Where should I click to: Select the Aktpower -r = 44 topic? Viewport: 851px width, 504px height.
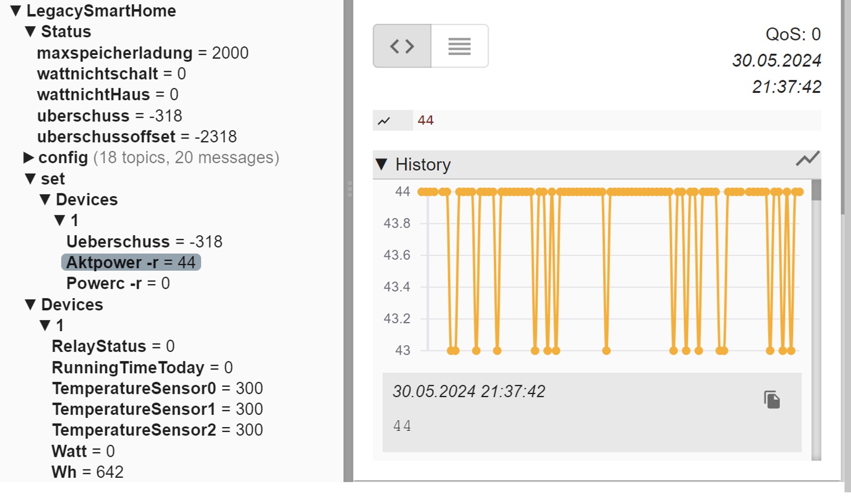click(x=131, y=262)
